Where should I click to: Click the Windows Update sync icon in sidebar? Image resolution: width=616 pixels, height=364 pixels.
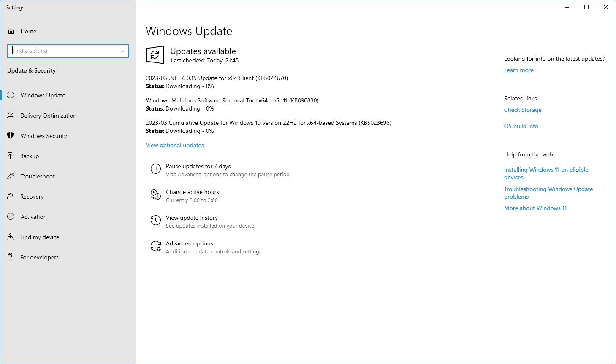pos(11,95)
